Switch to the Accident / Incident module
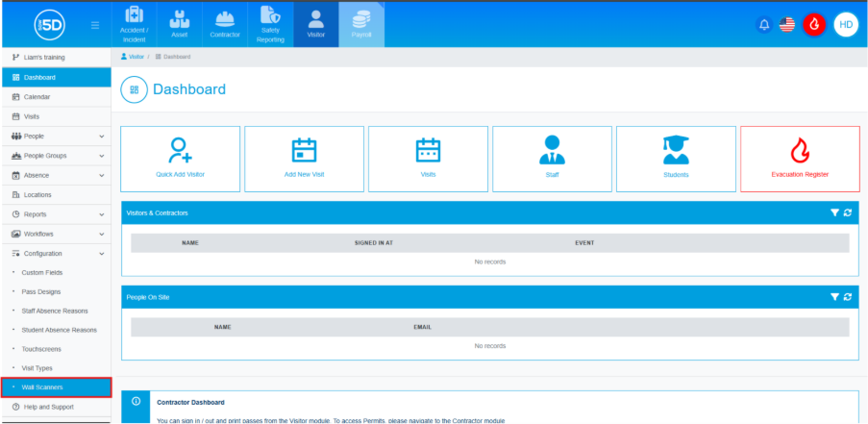 (133, 25)
